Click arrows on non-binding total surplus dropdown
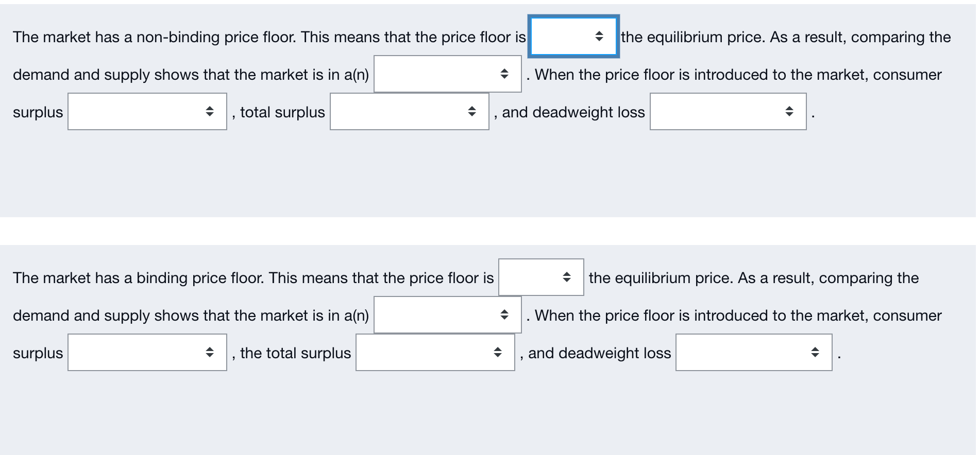The width and height of the screenshot is (980, 455). tap(472, 112)
